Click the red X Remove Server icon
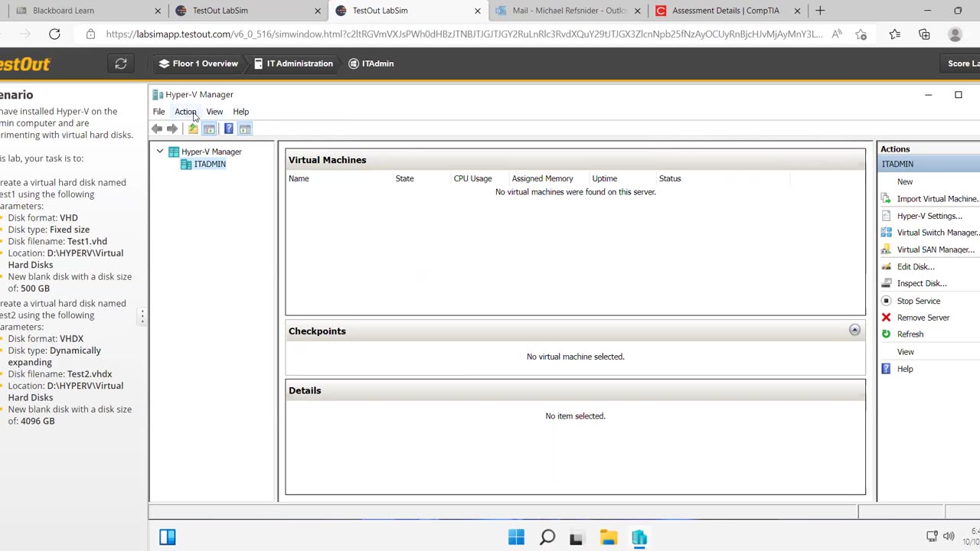The width and height of the screenshot is (980, 551). [x=886, y=318]
